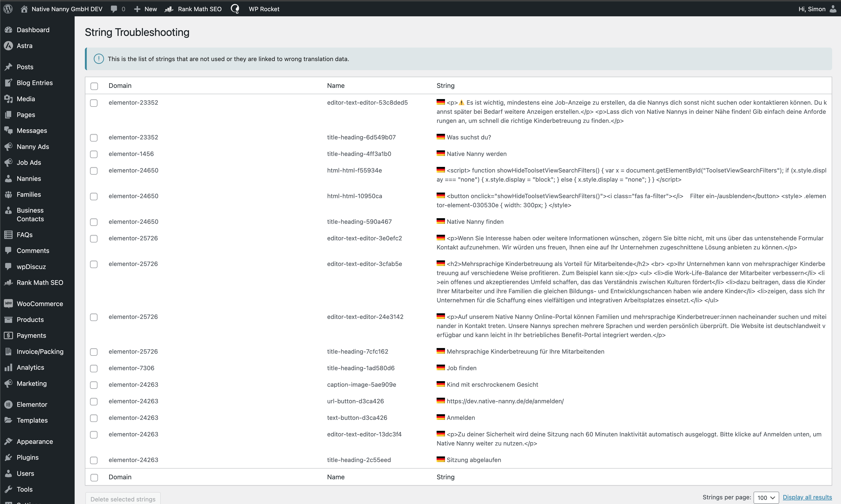The height and width of the screenshot is (504, 841).
Task: Check the 'Native Nanny werden' row
Action: (x=94, y=154)
